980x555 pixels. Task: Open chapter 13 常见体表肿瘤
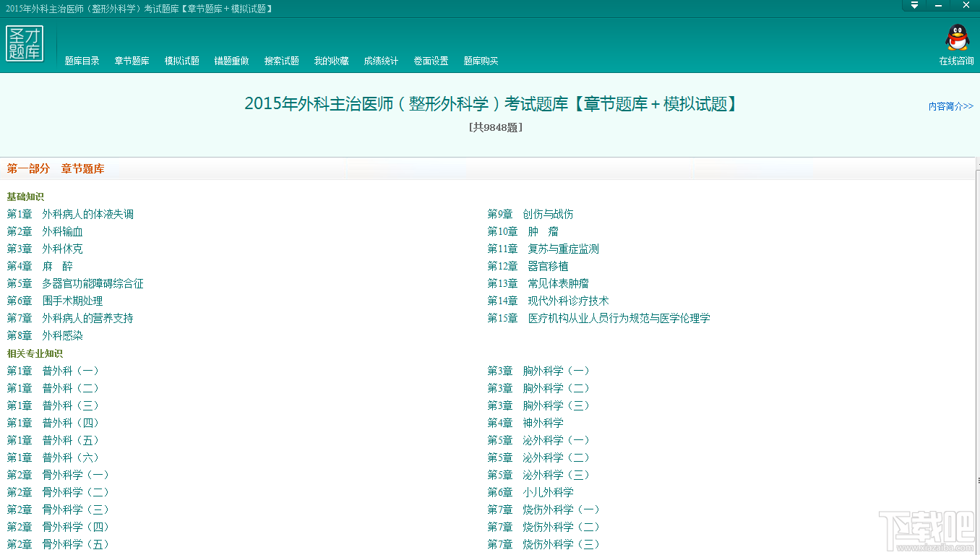pyautogui.click(x=538, y=283)
